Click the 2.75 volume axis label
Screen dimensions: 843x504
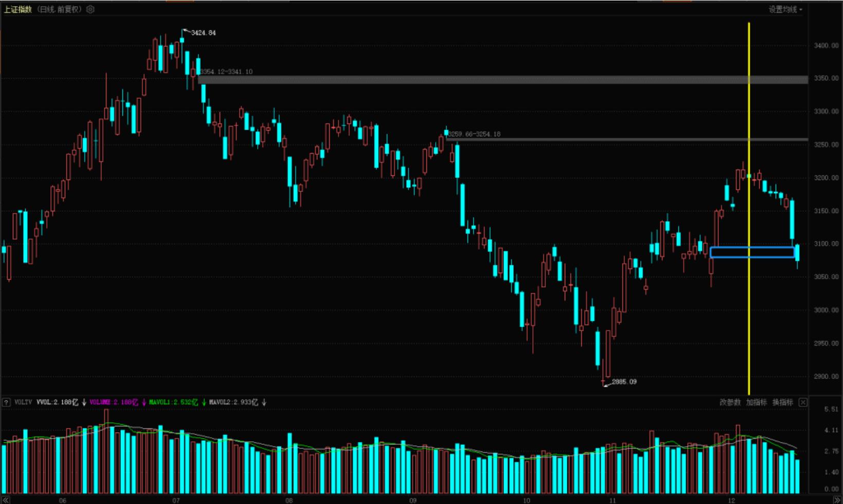point(831,451)
